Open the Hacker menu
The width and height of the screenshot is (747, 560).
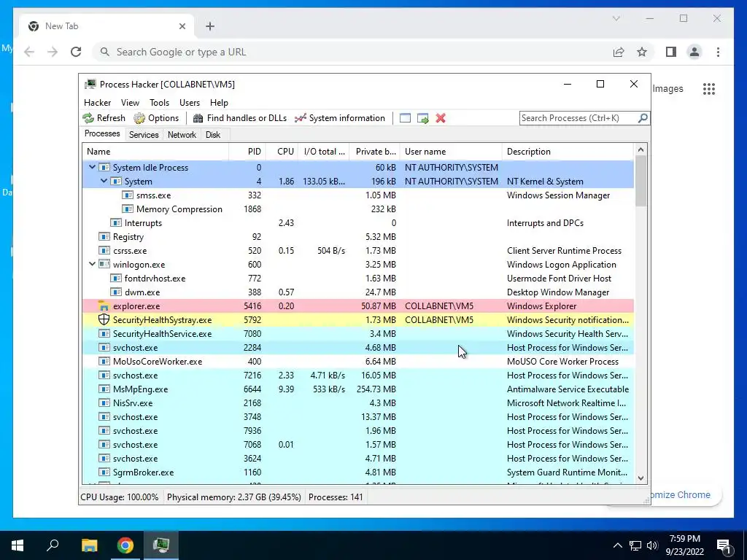click(97, 102)
